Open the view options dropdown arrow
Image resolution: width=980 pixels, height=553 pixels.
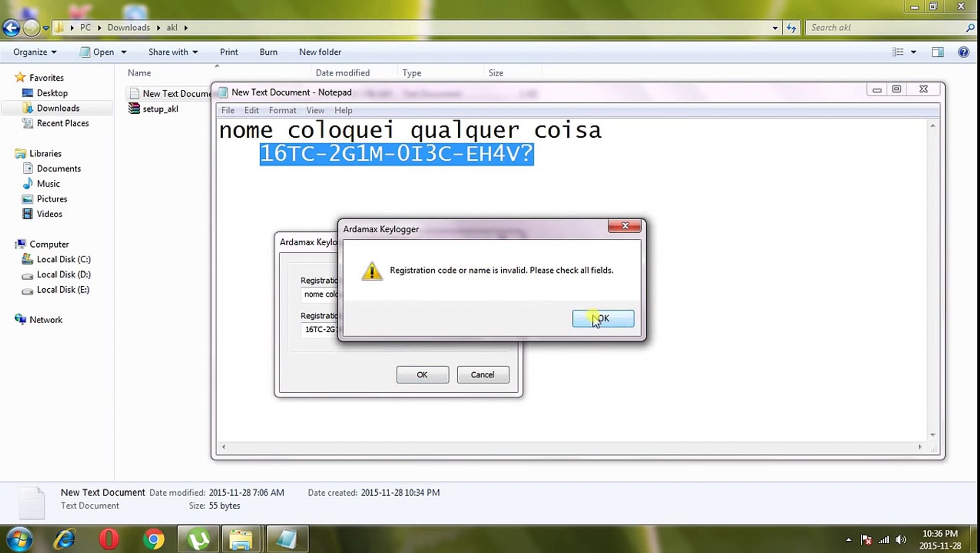(x=913, y=52)
